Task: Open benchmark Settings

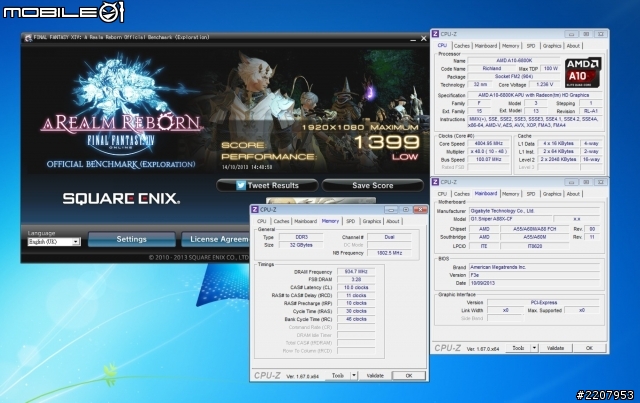Action: click(x=131, y=239)
